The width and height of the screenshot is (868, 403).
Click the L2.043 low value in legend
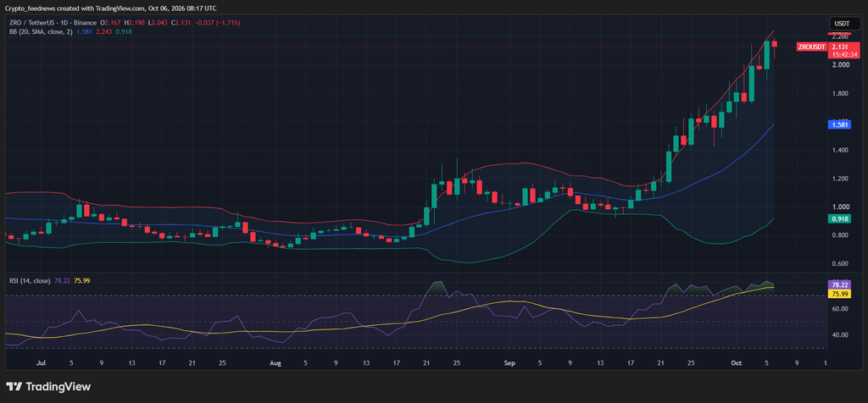159,23
